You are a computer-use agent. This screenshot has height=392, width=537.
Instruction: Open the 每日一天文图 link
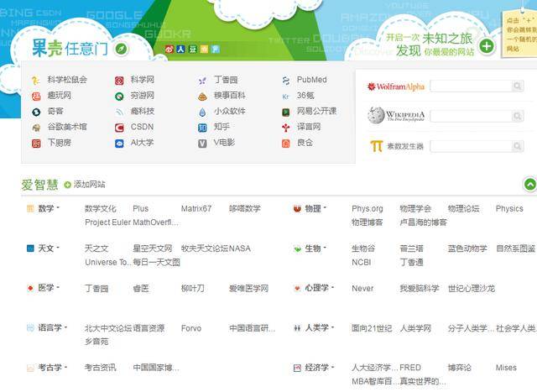click(x=157, y=262)
